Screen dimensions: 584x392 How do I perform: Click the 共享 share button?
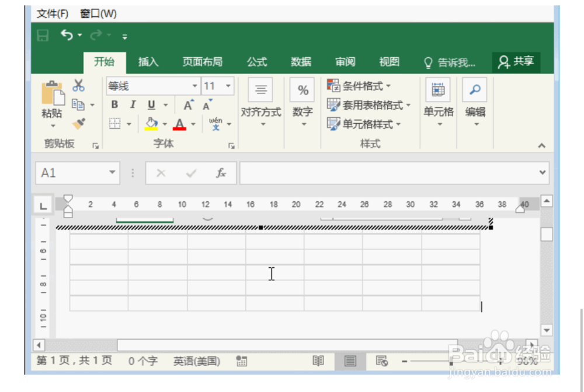pyautogui.click(x=516, y=62)
